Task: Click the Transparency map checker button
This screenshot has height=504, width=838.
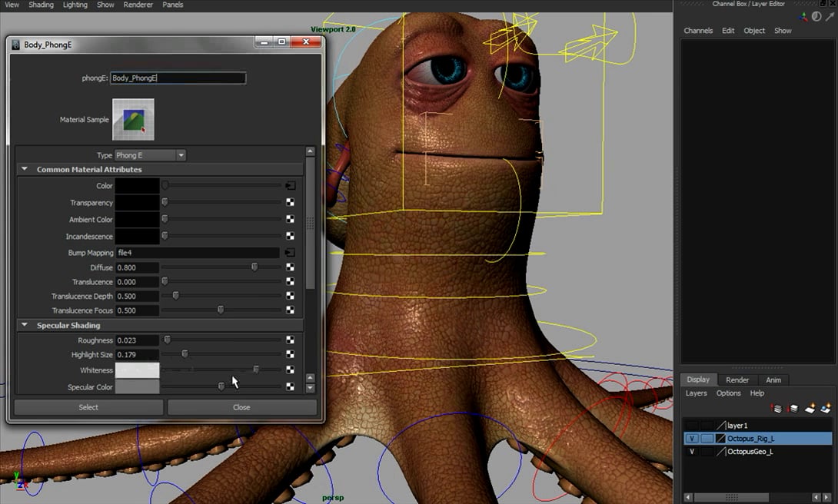Action: (x=290, y=202)
